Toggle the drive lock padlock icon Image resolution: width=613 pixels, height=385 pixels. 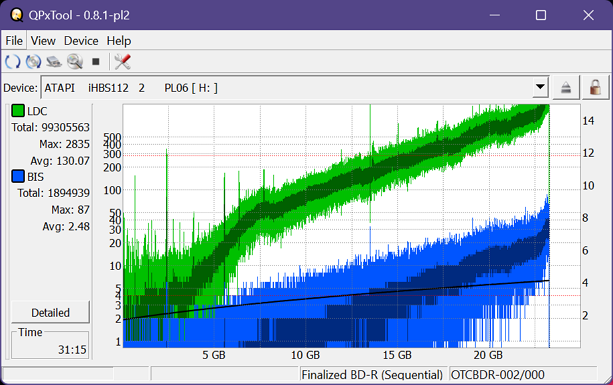coord(595,88)
